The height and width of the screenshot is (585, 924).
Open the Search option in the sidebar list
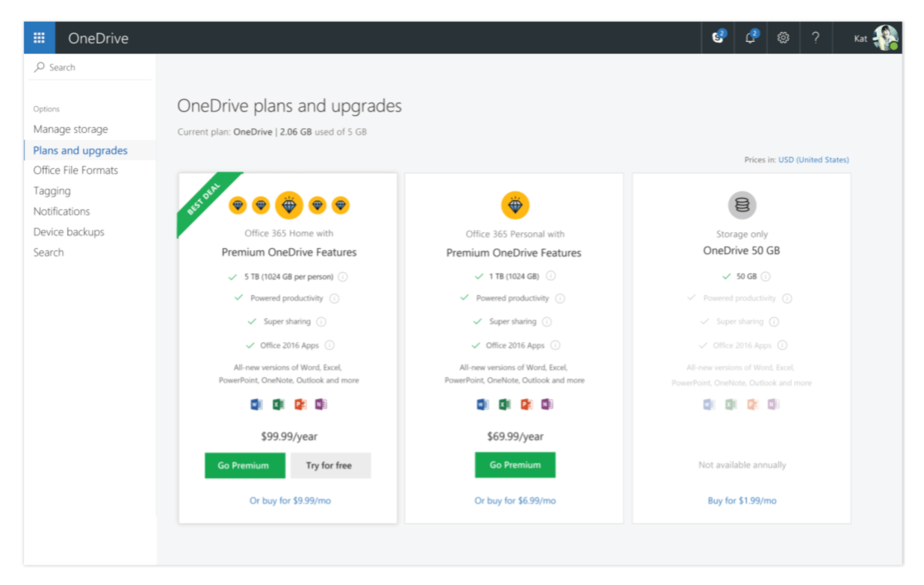coord(49,253)
